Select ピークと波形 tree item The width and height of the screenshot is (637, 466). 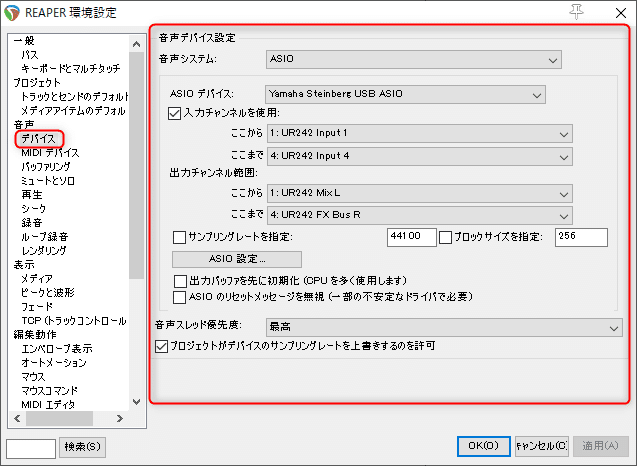(48, 293)
